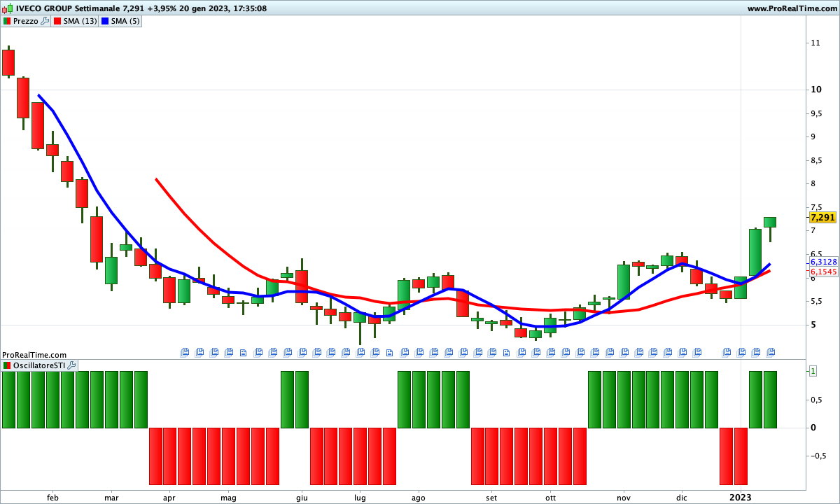Click the 'set' label on the time axis
This screenshot has height=504, width=840.
pyautogui.click(x=491, y=498)
